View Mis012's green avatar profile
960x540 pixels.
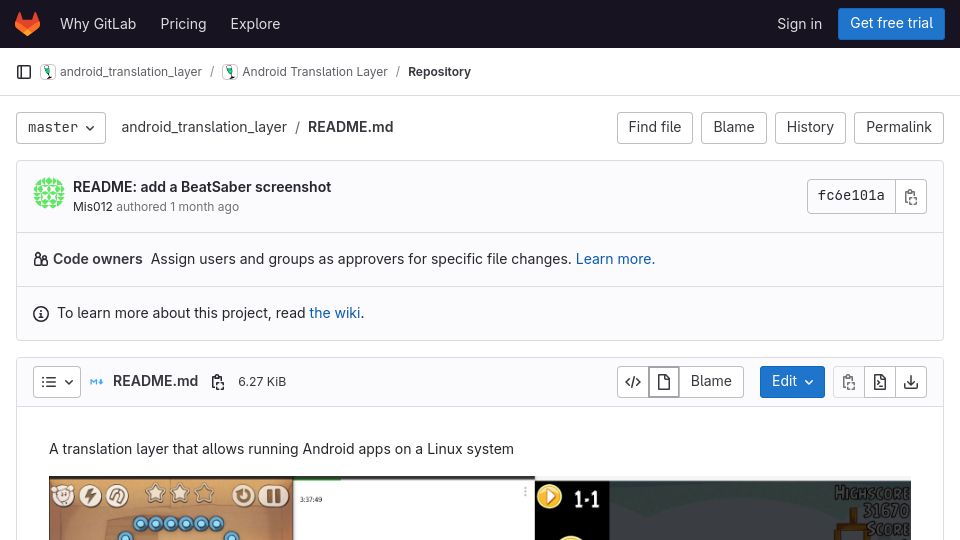49,193
